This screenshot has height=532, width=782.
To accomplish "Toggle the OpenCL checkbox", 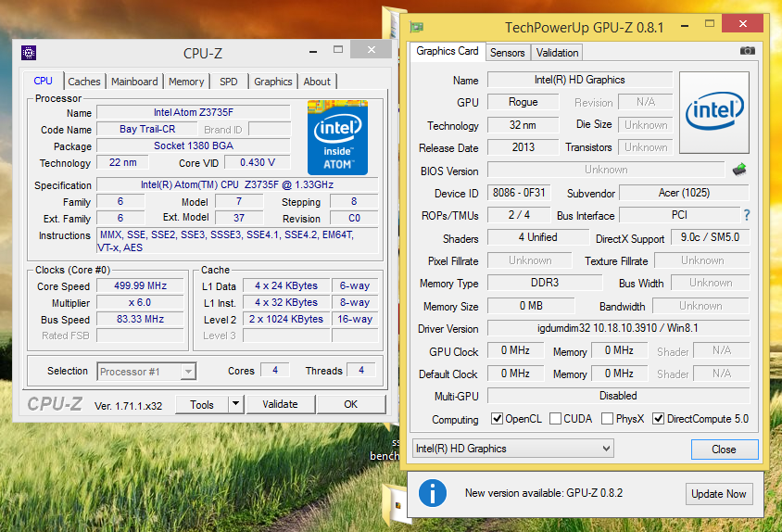I will coord(497,418).
